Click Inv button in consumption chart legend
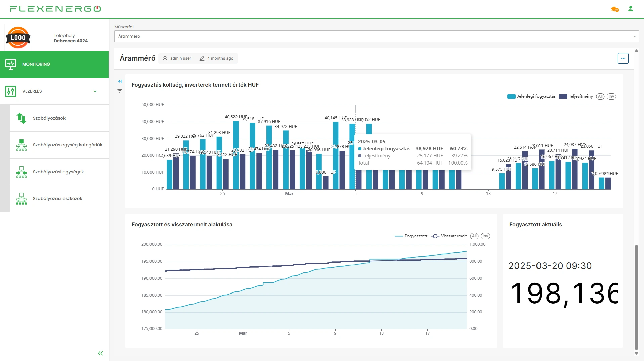644x361 pixels. [485, 236]
